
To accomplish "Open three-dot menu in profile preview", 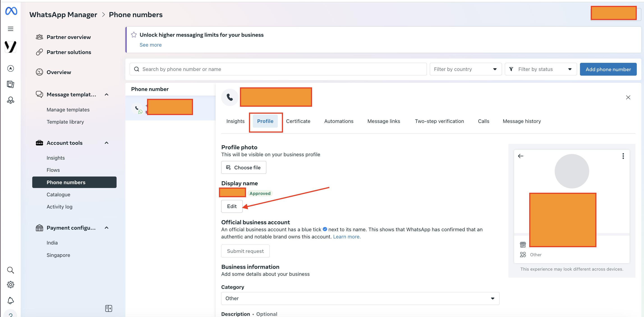I will click(x=623, y=156).
